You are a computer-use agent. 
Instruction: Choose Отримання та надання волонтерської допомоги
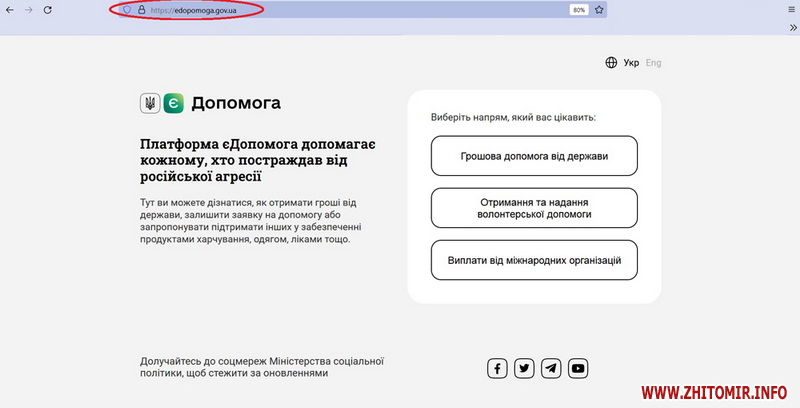tap(534, 208)
